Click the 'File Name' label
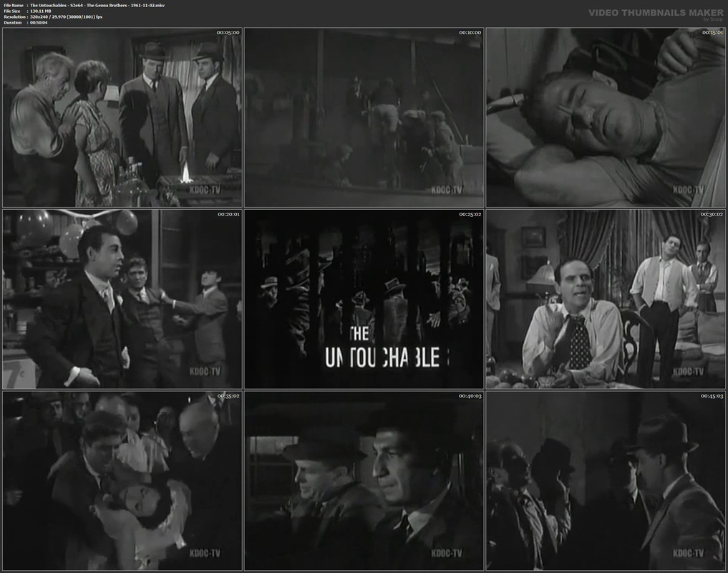The height and width of the screenshot is (573, 728). [x=14, y=5]
